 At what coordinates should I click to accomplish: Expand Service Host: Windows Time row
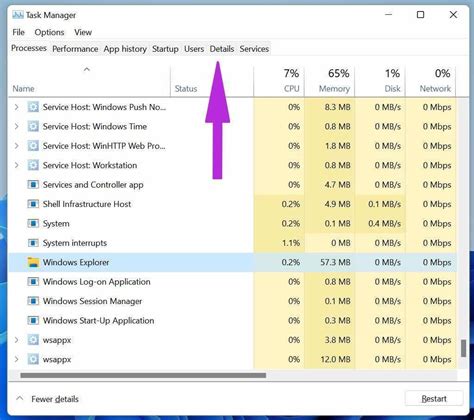tap(16, 126)
